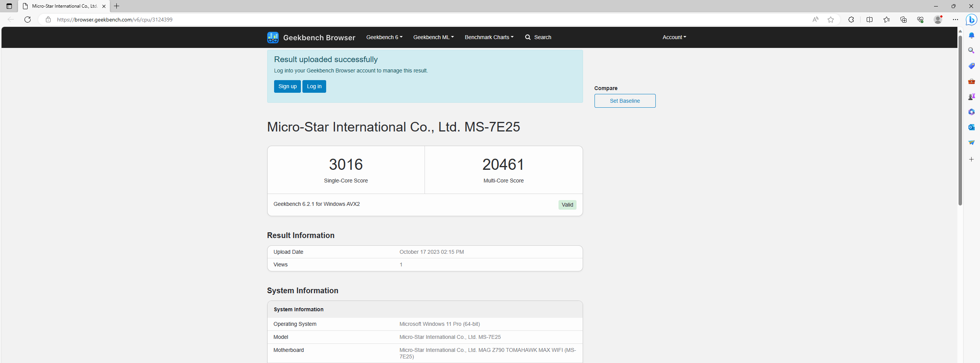
Task: Click the browser refresh icon
Action: [x=28, y=20]
